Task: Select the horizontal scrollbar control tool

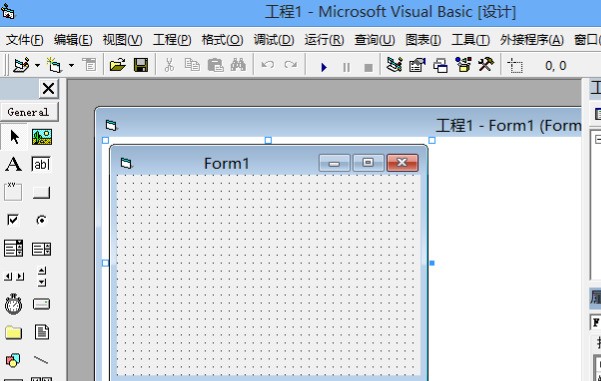Action: click(14, 276)
